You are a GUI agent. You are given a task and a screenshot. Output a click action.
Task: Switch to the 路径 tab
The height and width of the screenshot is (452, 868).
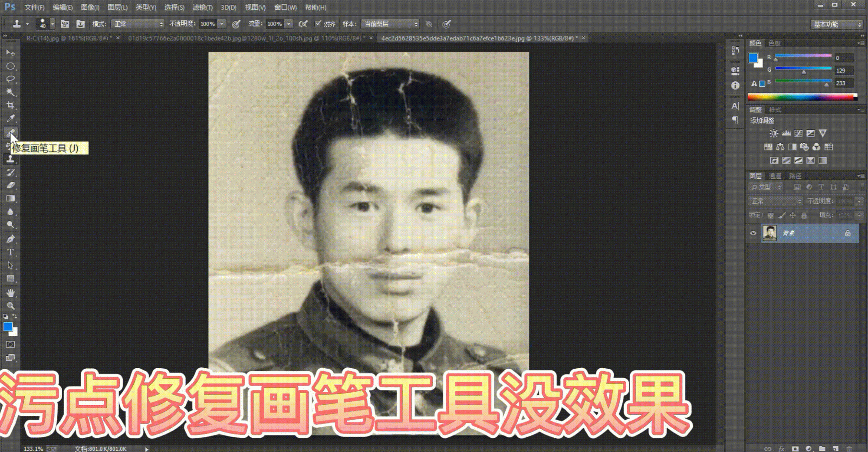[x=795, y=176]
